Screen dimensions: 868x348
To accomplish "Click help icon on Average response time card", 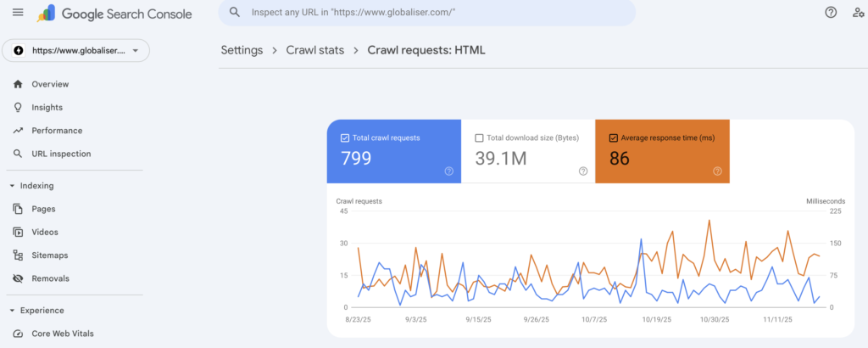I will click(717, 171).
